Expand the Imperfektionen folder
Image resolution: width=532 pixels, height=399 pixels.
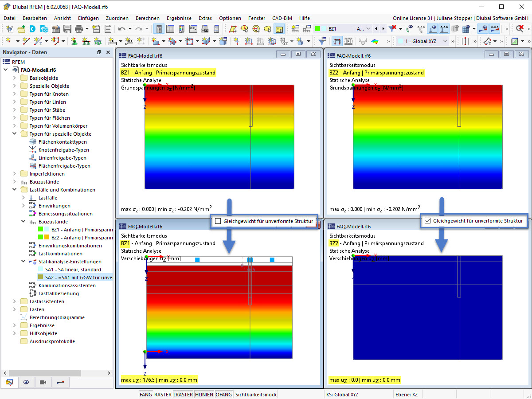coord(15,174)
